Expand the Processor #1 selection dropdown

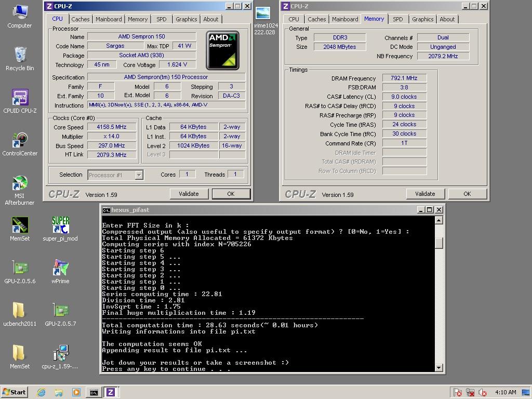(x=139, y=175)
